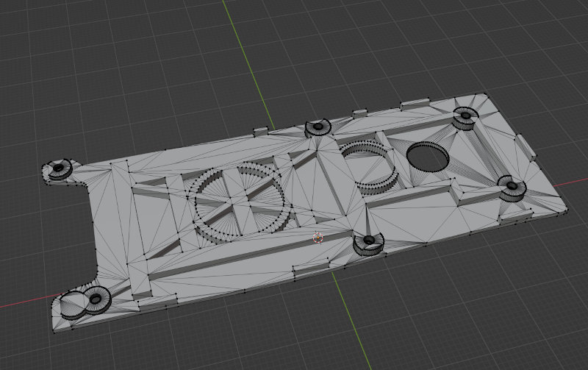Click the figure-eight double boss at mesh corner
Screen dimensions: 588x370
85,302
